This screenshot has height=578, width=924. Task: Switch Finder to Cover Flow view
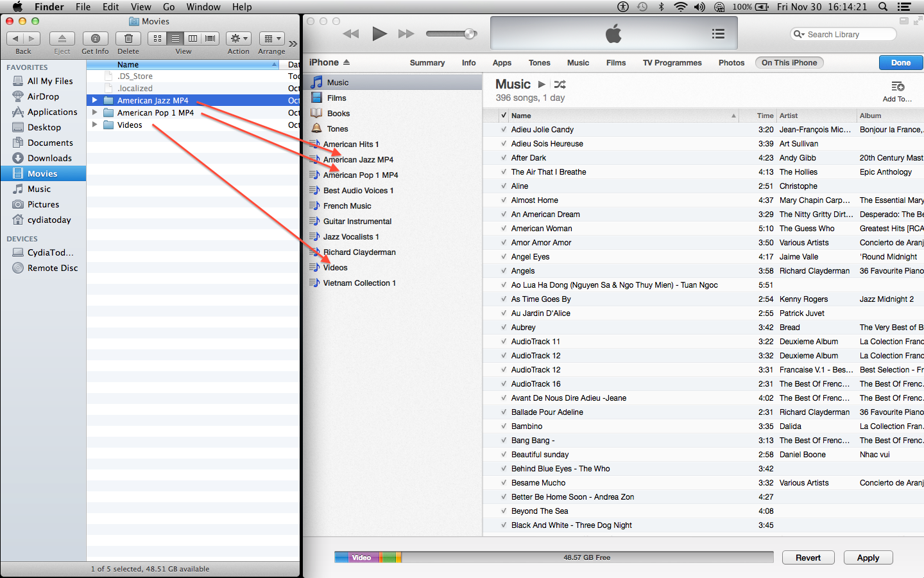point(210,39)
